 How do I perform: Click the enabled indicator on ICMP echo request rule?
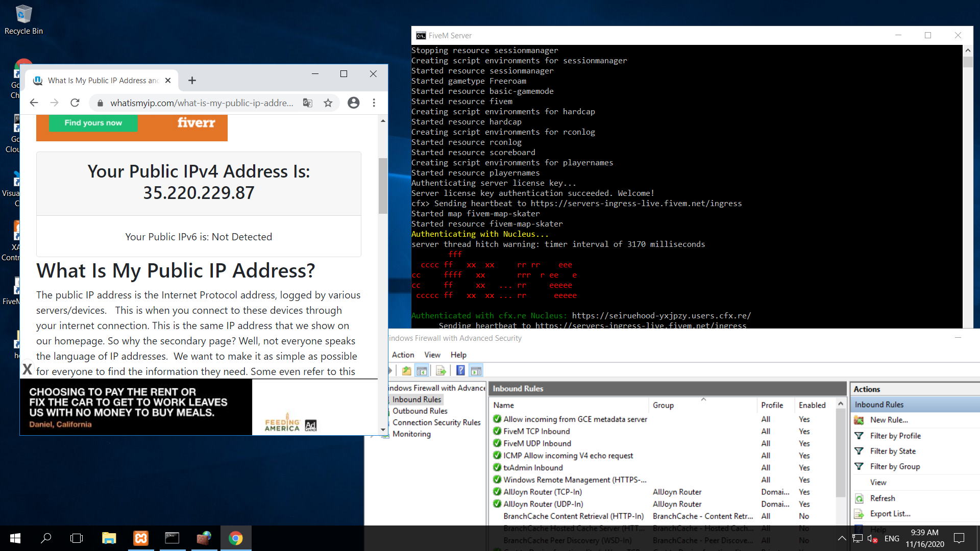coord(497,455)
